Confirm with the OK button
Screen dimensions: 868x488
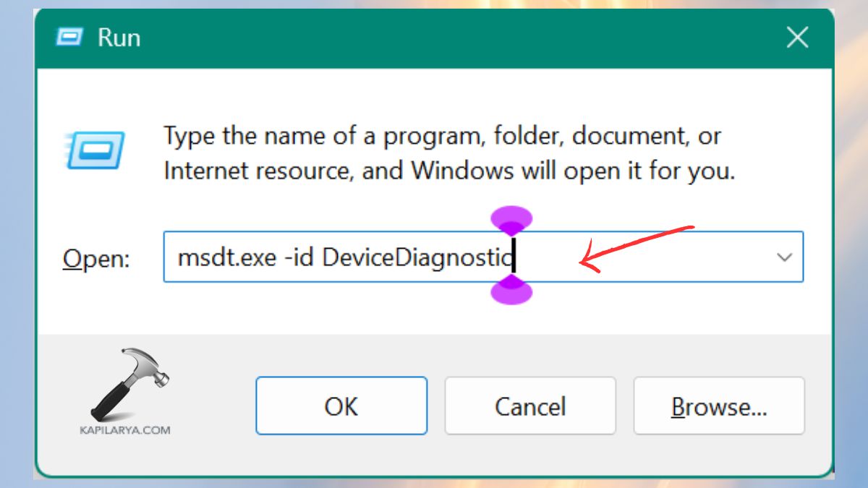pos(341,406)
